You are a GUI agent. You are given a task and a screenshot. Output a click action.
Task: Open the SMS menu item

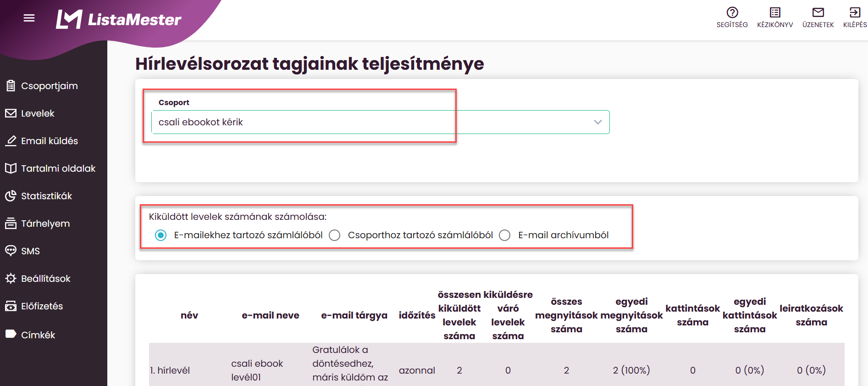(x=30, y=251)
